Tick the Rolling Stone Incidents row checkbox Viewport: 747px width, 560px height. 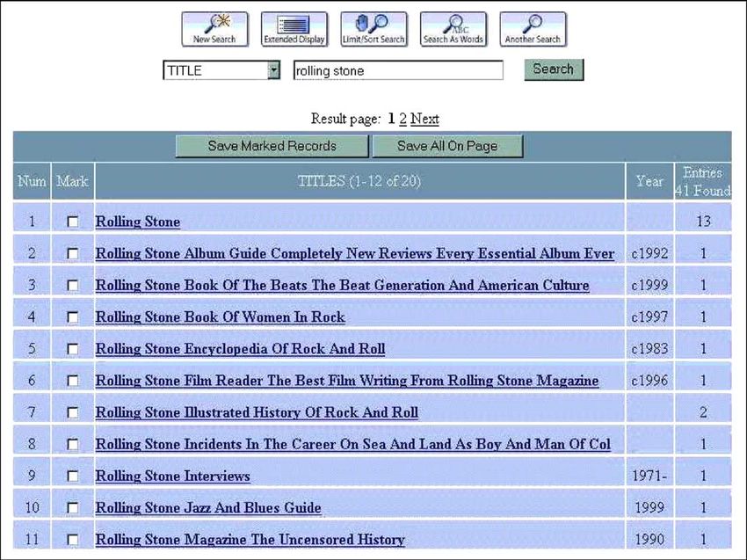pos(73,444)
